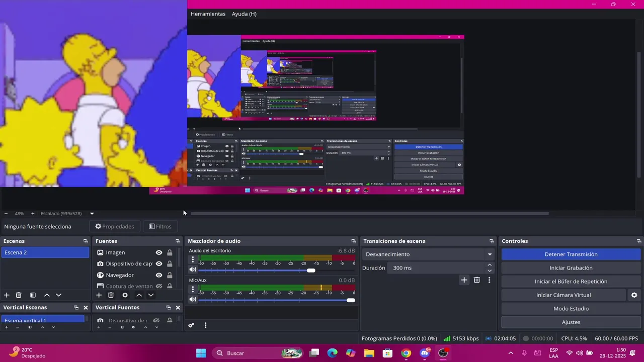The width and height of the screenshot is (644, 362).
Task: Open transition properties three dots
Action: [489, 280]
